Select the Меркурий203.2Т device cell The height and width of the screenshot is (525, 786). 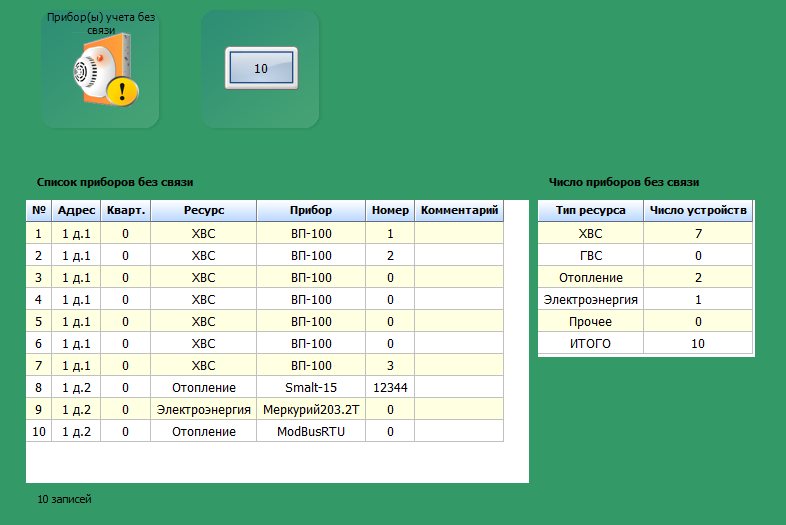tap(311, 409)
